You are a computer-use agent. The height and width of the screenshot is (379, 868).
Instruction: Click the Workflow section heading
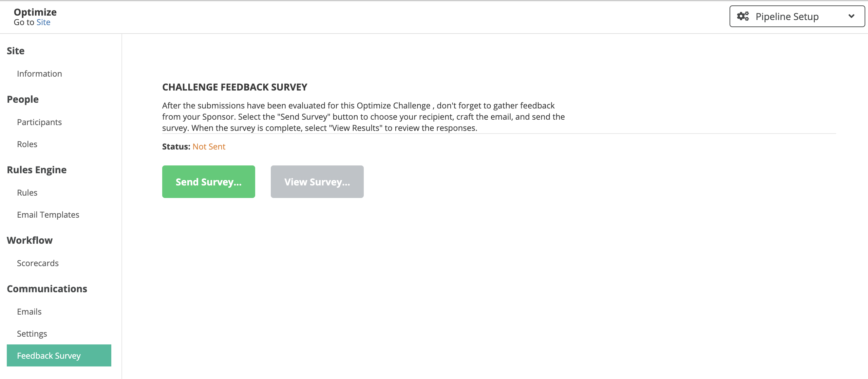30,240
